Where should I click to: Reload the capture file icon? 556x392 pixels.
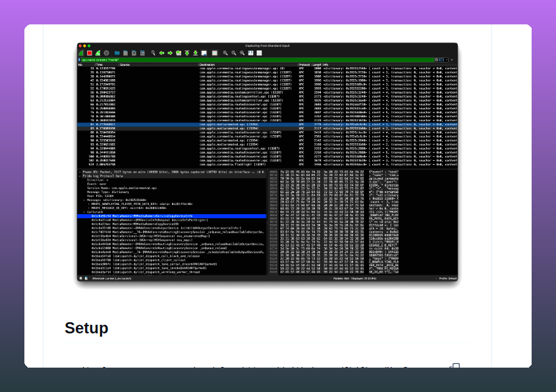[x=142, y=53]
